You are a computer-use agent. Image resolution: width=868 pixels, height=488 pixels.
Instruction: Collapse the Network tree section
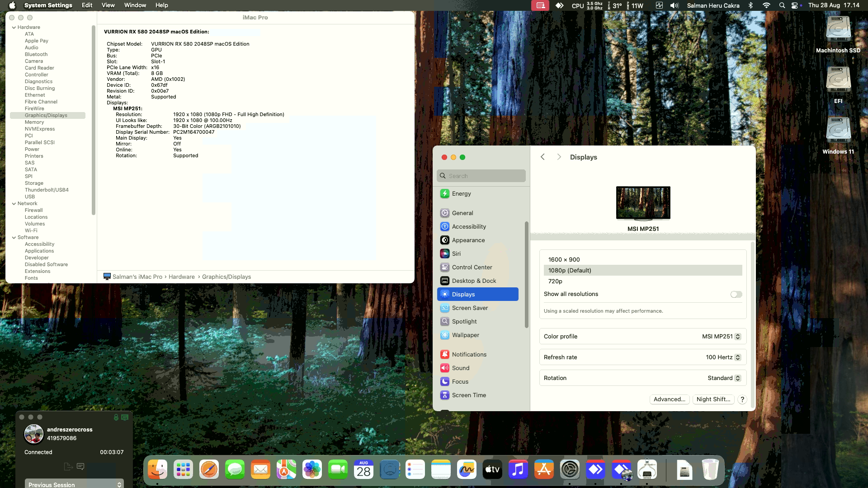coord(14,204)
